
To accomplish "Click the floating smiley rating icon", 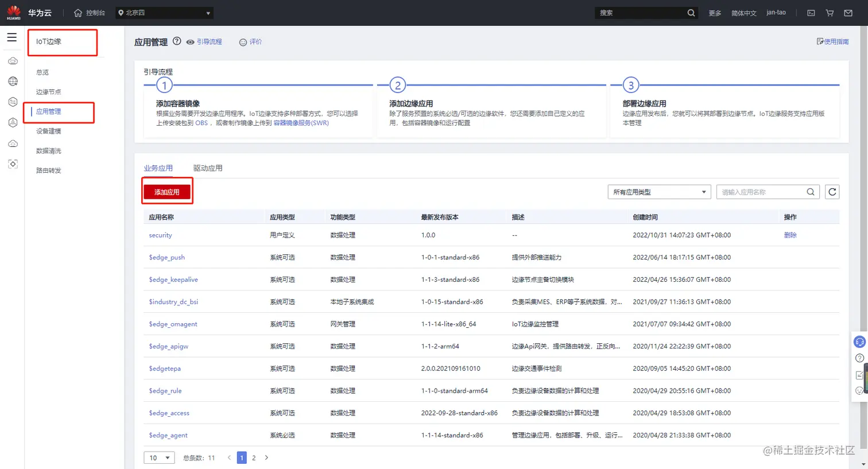I will click(859, 390).
